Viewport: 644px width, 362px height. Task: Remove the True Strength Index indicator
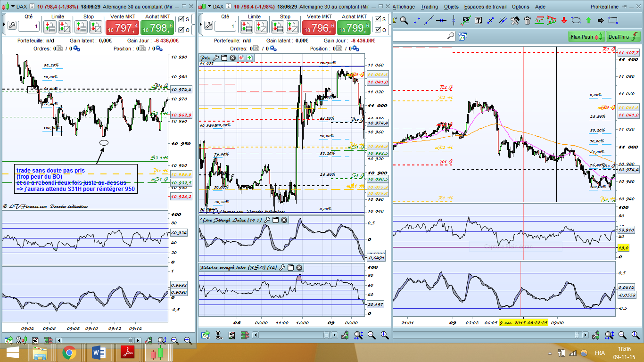[x=284, y=220]
